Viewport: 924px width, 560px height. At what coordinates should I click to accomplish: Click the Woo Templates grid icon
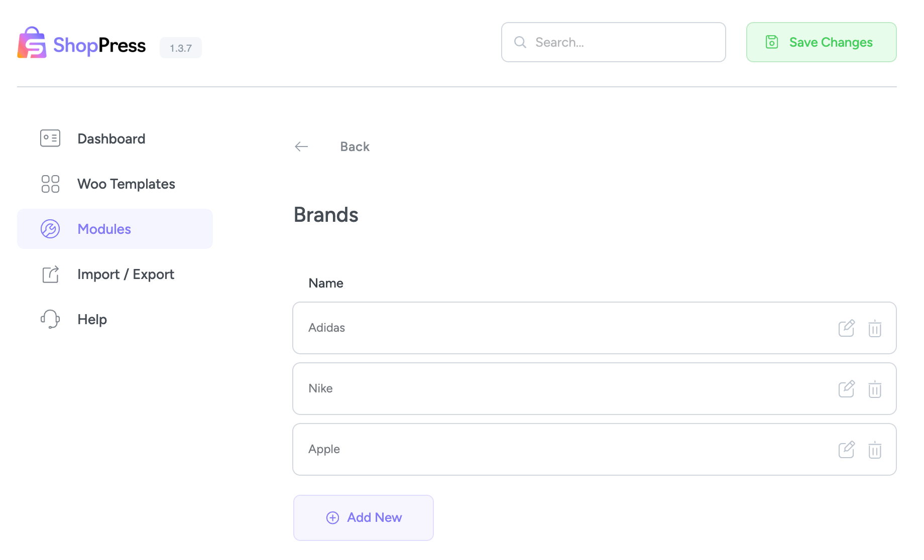point(49,184)
